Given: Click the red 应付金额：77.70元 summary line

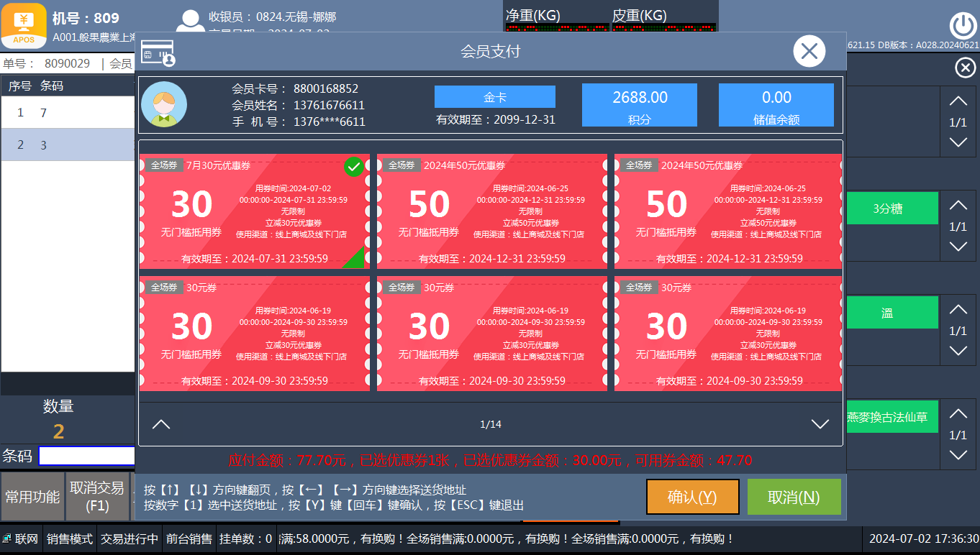Looking at the screenshot, I should 490,460.
